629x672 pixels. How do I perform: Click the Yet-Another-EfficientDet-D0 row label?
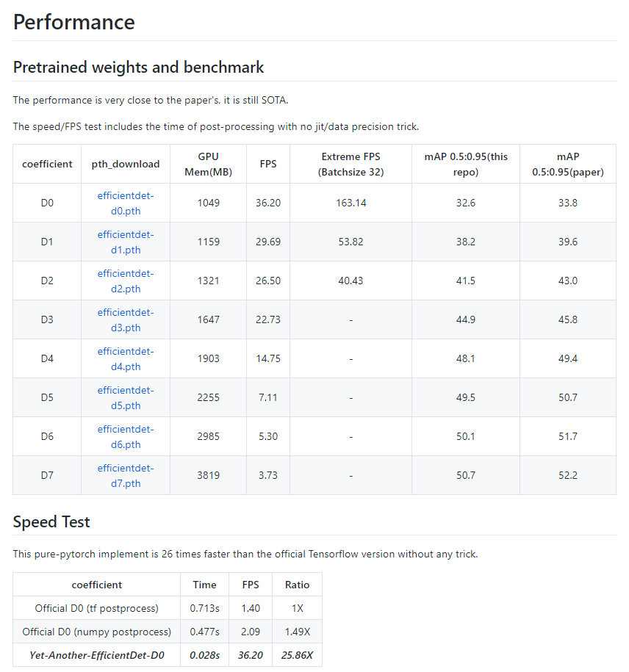click(97, 654)
